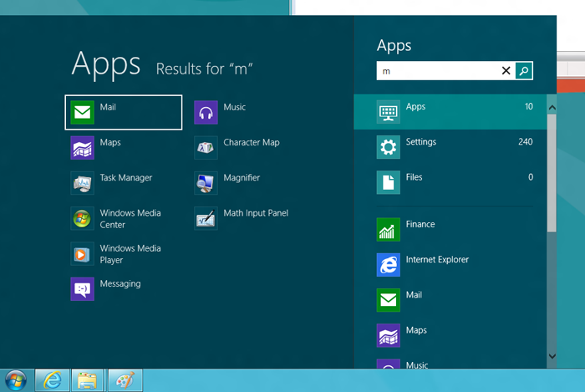Image resolution: width=585 pixels, height=392 pixels.
Task: Open Math Input Panel
Action: 206,219
